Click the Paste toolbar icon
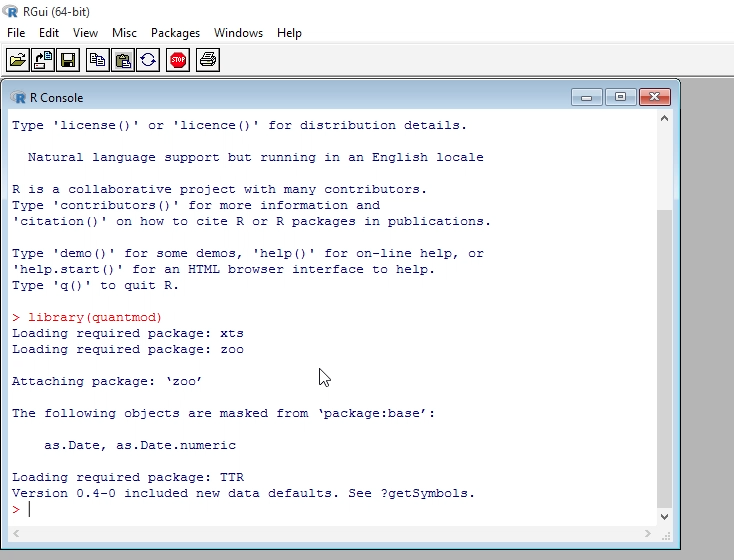Viewport: 734px width, 560px height. pyautogui.click(x=123, y=60)
